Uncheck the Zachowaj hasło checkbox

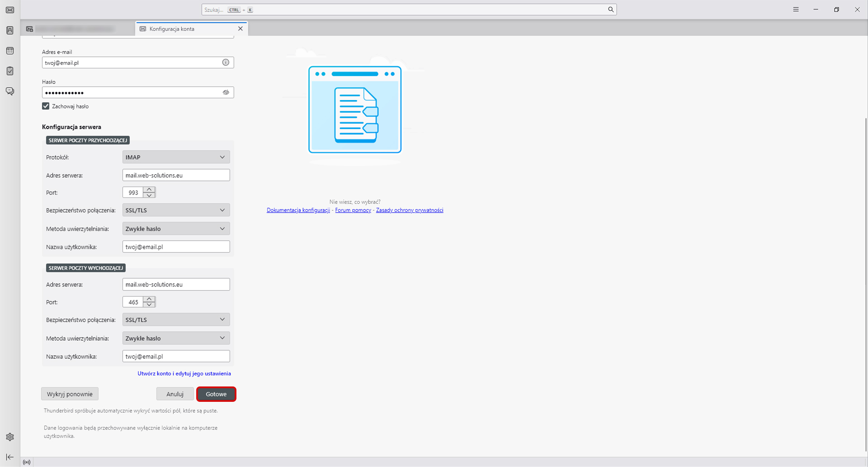46,106
